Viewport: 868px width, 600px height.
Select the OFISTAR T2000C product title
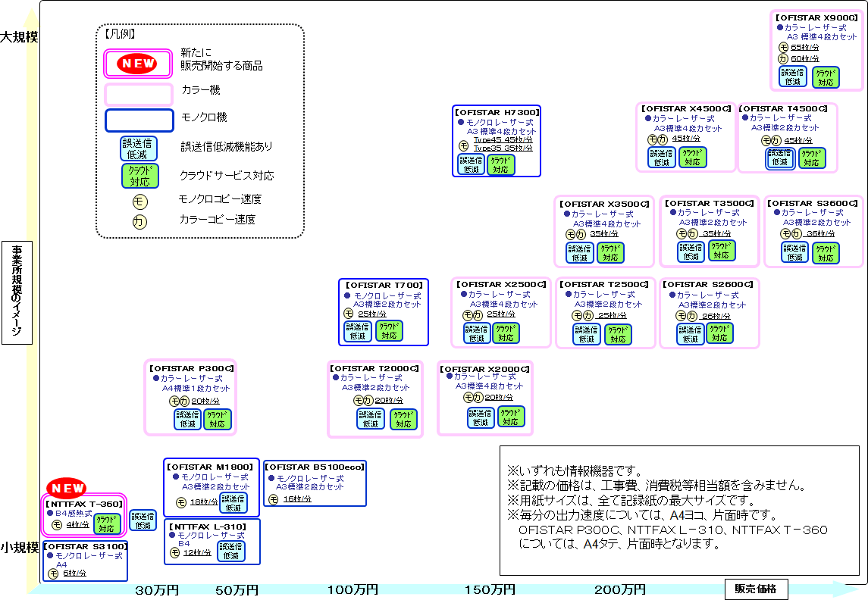click(x=374, y=368)
